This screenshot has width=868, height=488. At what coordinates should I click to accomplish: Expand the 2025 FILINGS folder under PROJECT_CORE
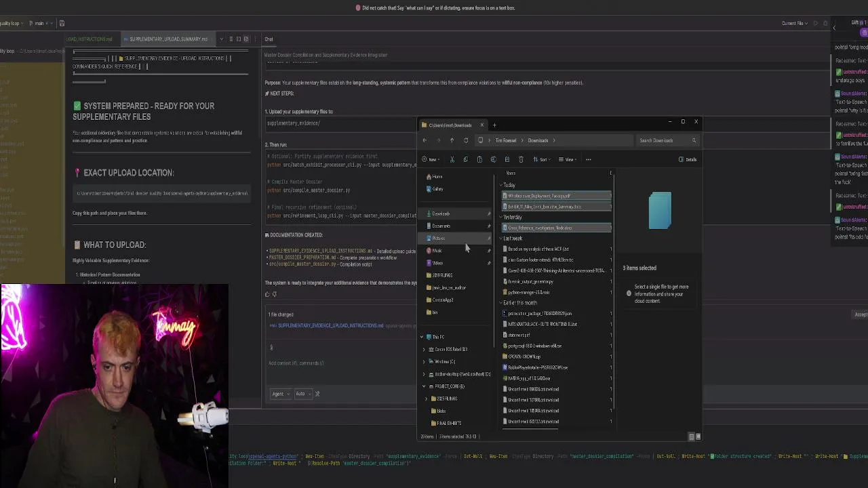pyautogui.click(x=427, y=399)
